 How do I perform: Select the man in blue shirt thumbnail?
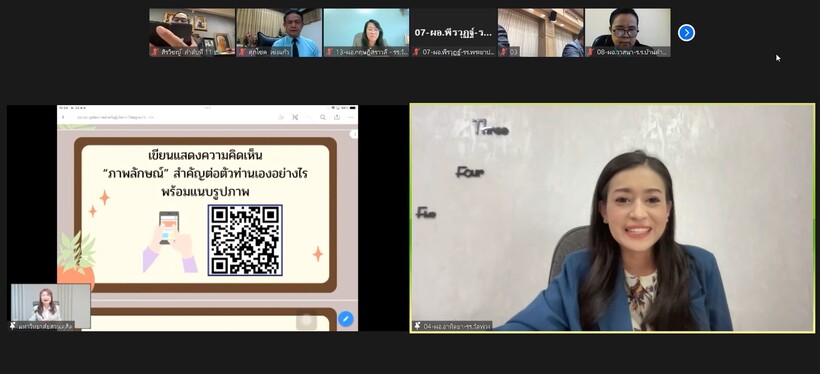279,32
